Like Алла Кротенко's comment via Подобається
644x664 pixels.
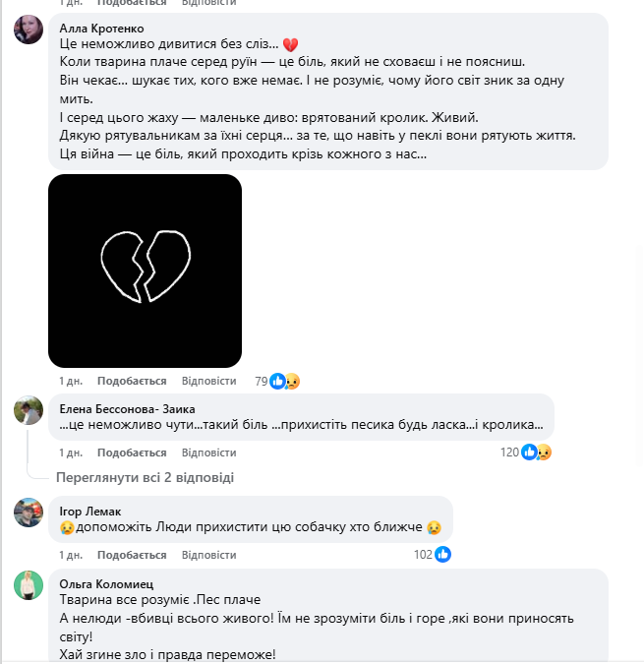coord(132,381)
